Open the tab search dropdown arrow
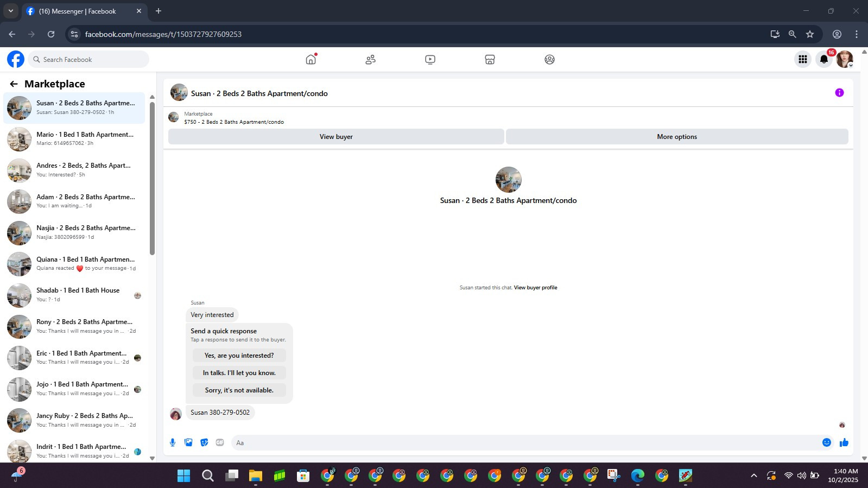 click(10, 11)
